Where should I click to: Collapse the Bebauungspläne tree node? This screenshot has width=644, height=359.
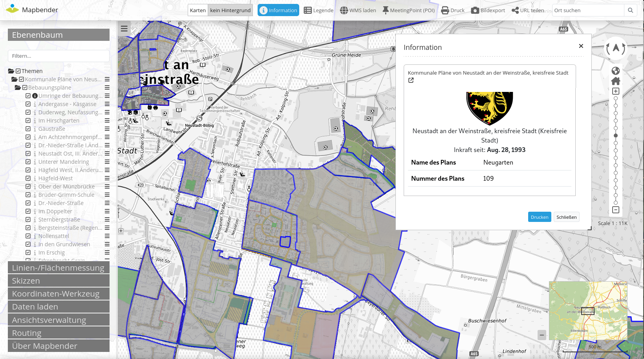tap(18, 87)
